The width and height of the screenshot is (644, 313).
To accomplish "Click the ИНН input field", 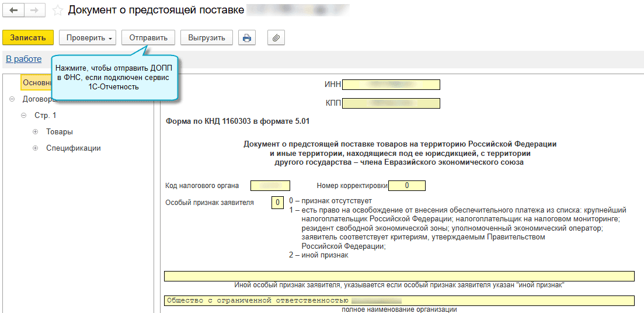I will pyautogui.click(x=391, y=85).
